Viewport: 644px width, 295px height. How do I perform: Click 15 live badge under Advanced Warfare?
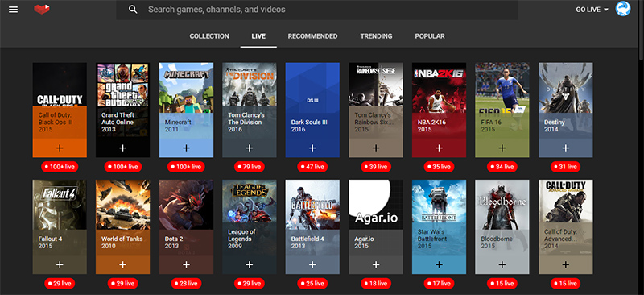pos(566,284)
